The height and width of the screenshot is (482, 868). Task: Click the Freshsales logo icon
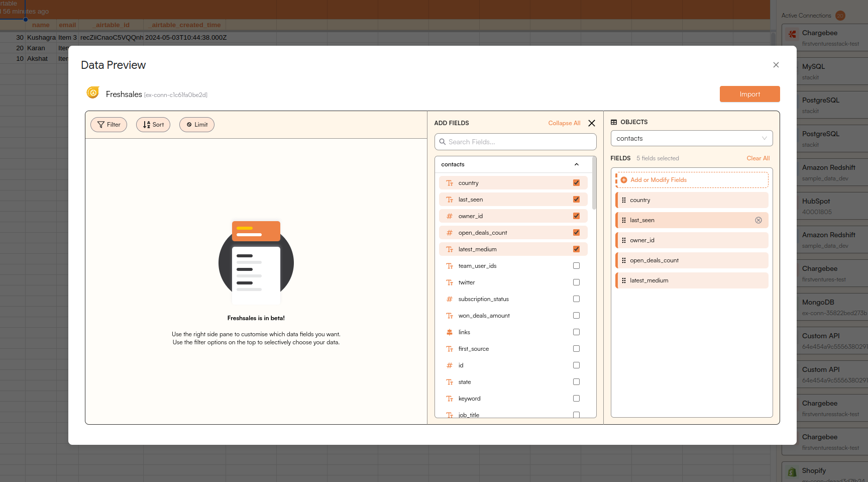93,92
